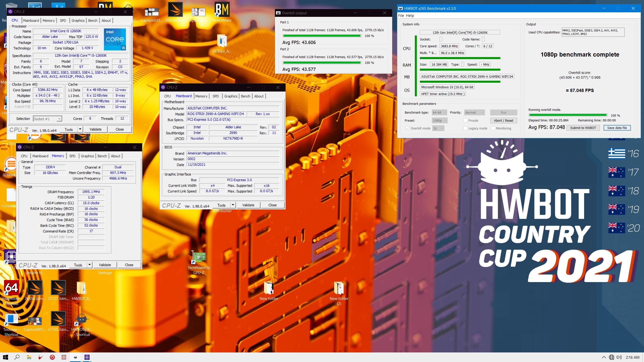The image size is (644, 362).
Task: Open the Capture001 image file icon
Action: (x=35, y=324)
